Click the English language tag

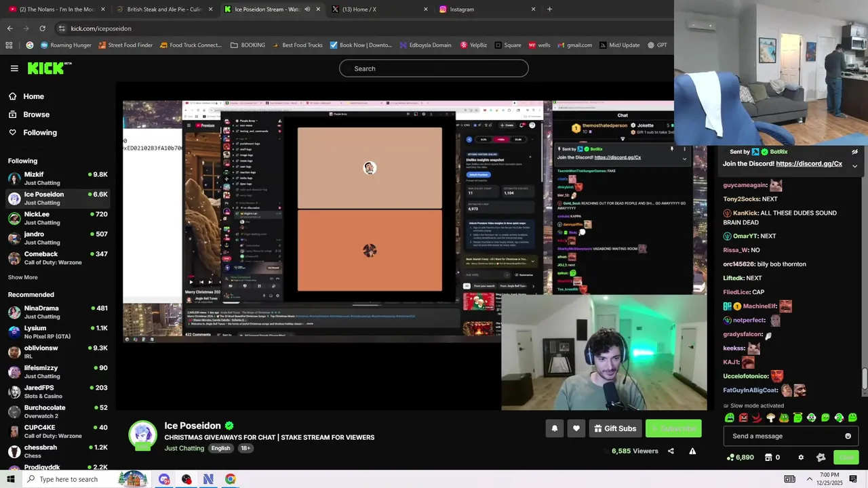220,448
